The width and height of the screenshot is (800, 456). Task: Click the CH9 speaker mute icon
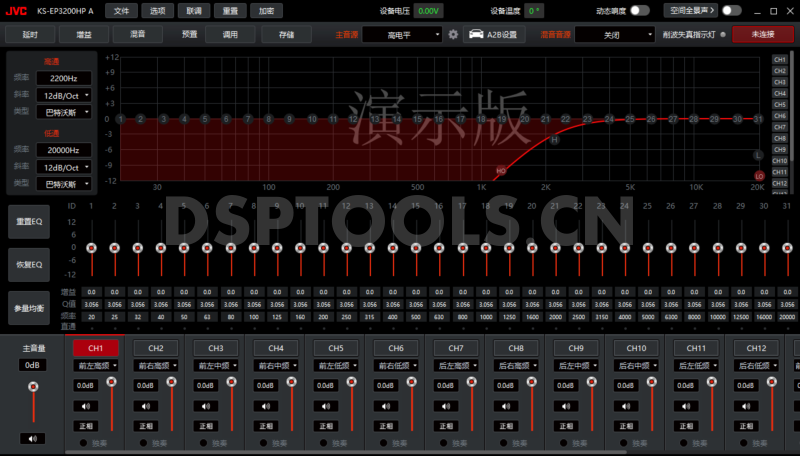click(x=566, y=405)
